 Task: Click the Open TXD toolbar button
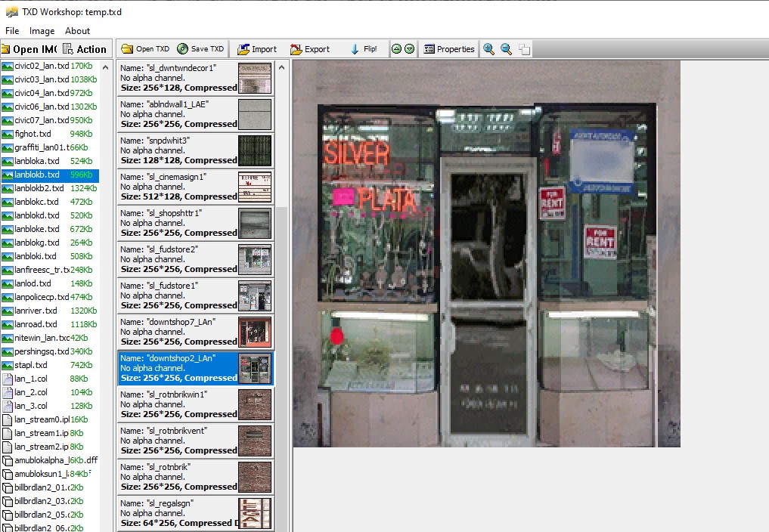click(x=146, y=49)
